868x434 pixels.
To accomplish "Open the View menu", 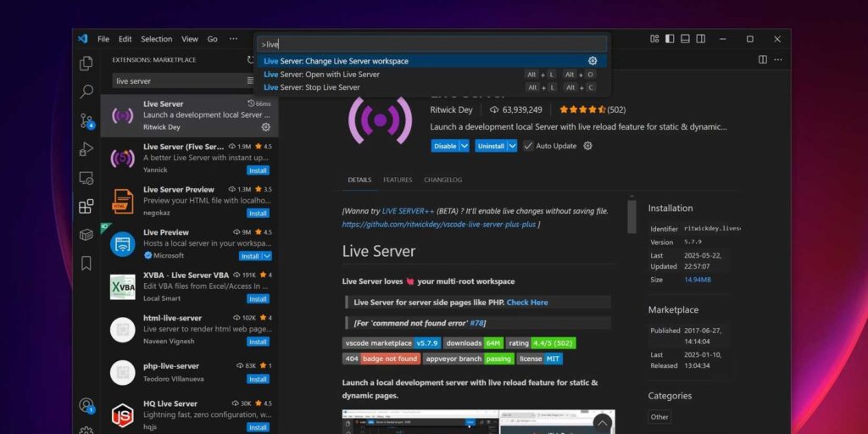I will pos(190,39).
